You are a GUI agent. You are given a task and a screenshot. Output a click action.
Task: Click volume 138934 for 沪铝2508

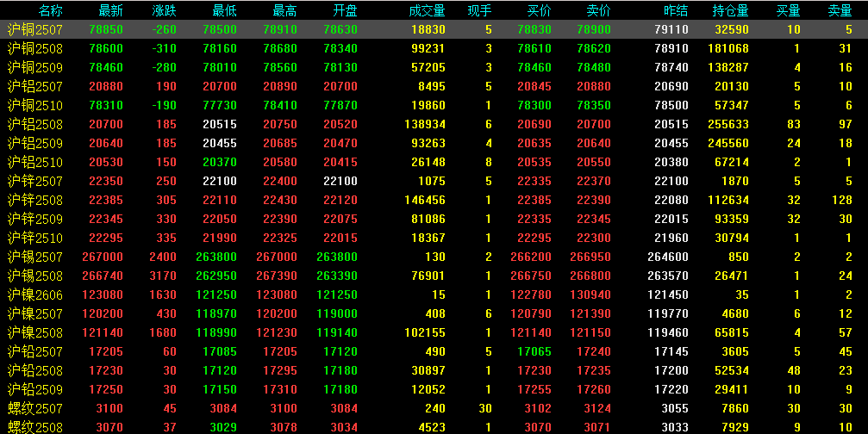(x=425, y=124)
